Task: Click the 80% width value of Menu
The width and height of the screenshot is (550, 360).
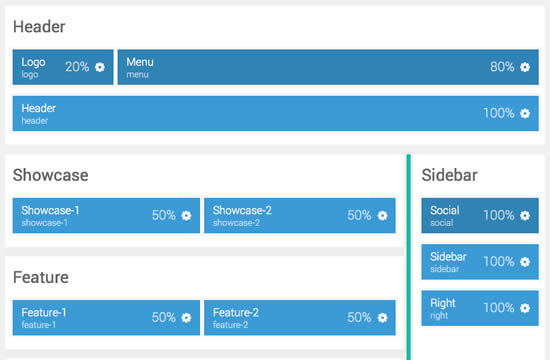Action: (502, 67)
